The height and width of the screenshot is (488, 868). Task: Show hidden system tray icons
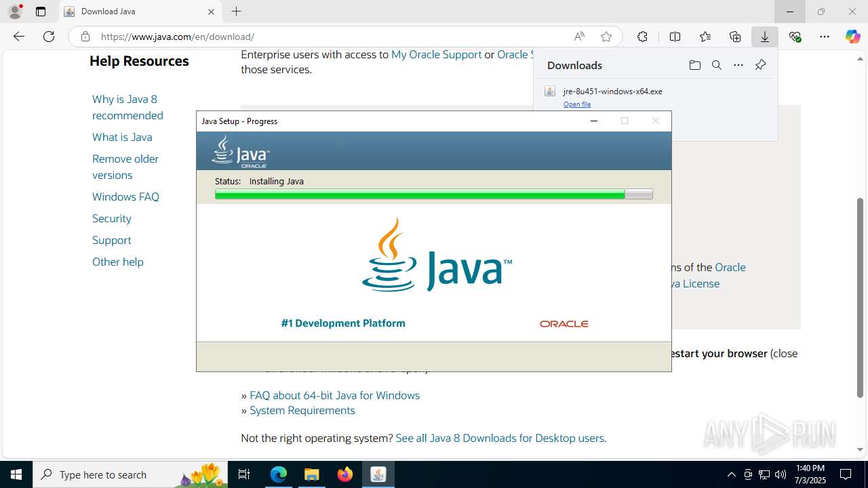tap(731, 474)
